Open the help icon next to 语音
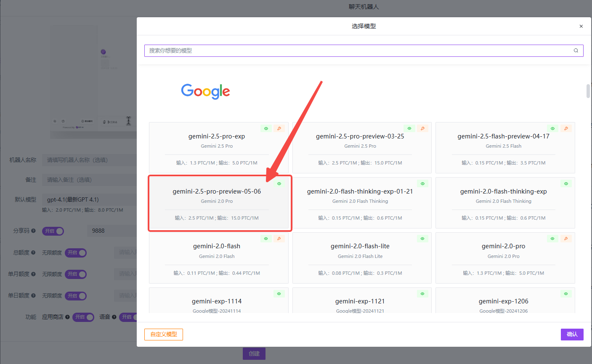The width and height of the screenshot is (592, 364). click(114, 317)
